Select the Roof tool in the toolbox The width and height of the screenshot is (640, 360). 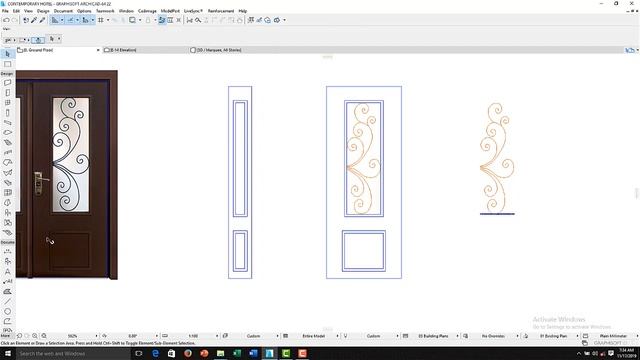coord(7,162)
